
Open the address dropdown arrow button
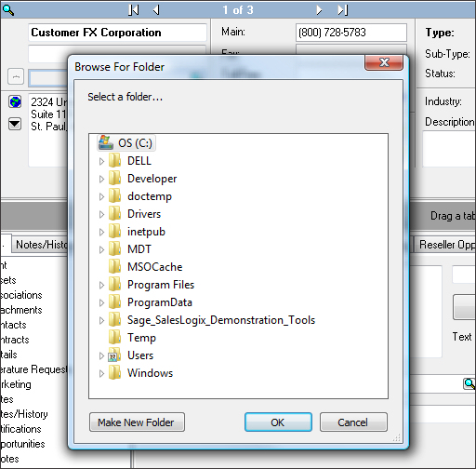[15, 124]
